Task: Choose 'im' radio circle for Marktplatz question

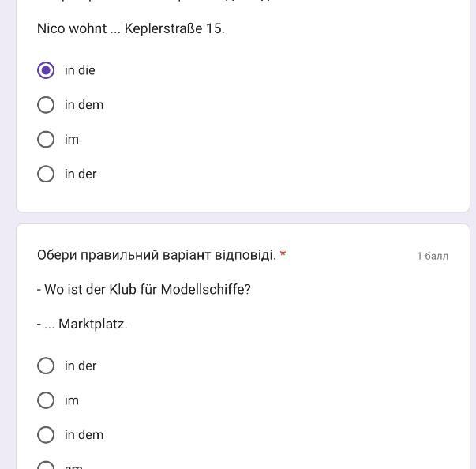Action: 46,400
